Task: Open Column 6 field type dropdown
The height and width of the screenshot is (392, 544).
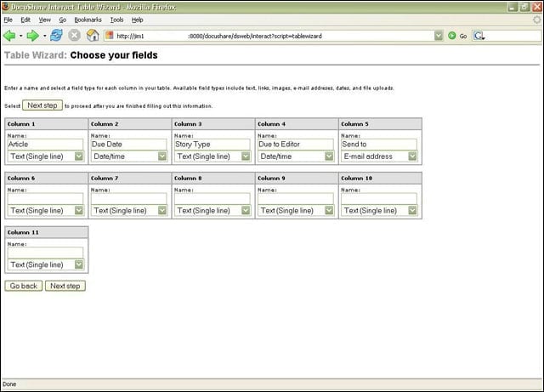Action: coord(45,210)
